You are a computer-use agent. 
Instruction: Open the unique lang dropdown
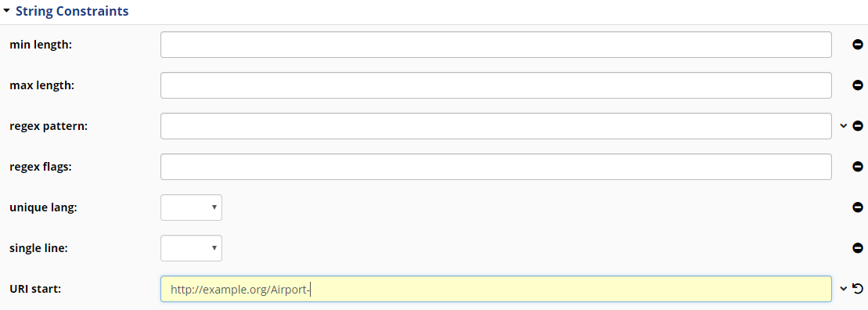coord(191,207)
